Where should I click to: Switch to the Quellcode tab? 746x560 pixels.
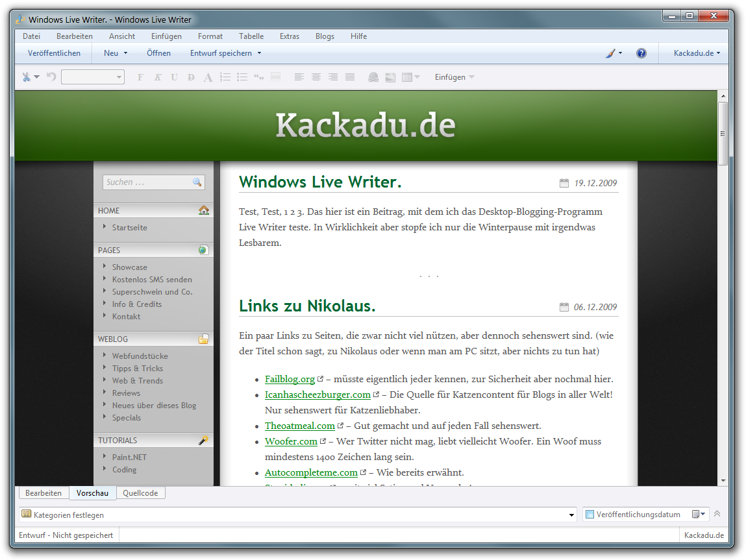tap(140, 493)
